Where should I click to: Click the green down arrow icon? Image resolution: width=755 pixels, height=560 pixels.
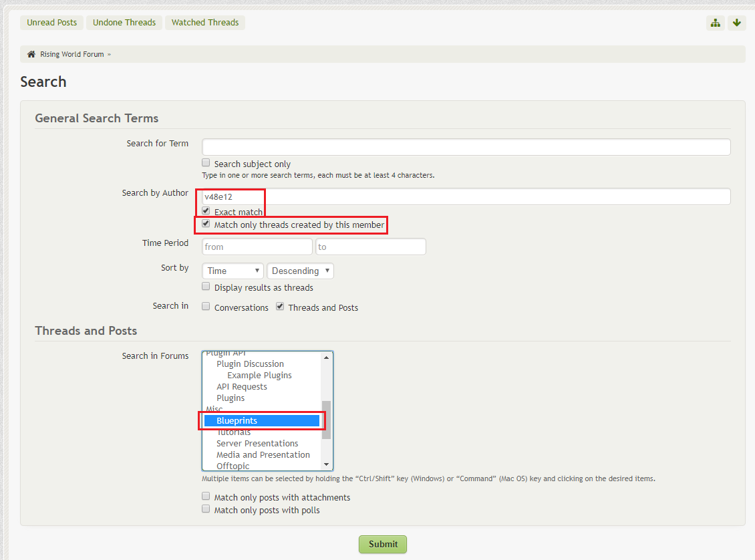737,23
